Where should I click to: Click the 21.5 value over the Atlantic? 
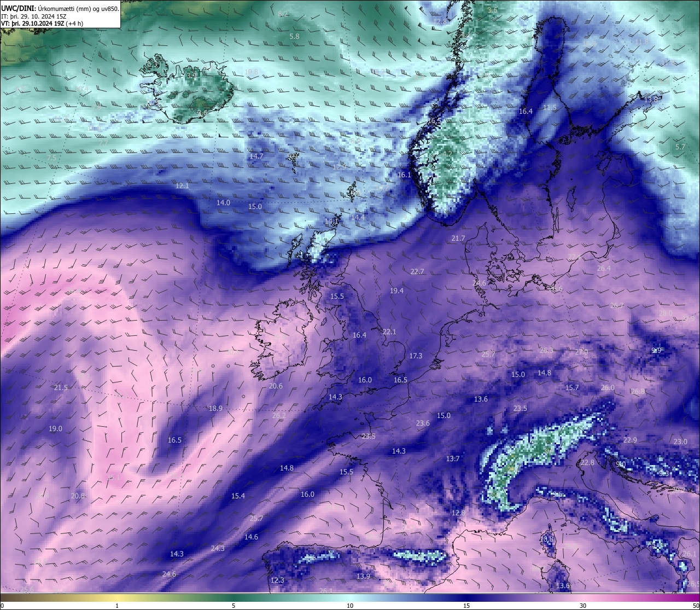click(61, 388)
